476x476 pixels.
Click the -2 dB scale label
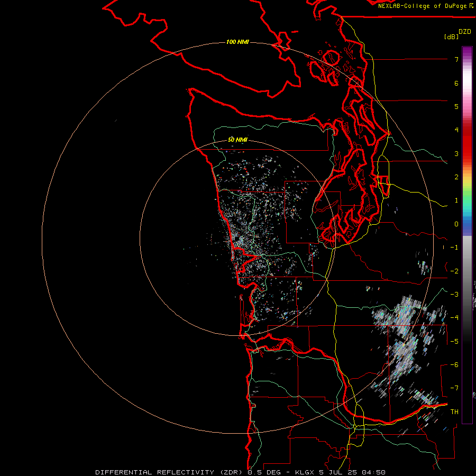pyautogui.click(x=454, y=271)
